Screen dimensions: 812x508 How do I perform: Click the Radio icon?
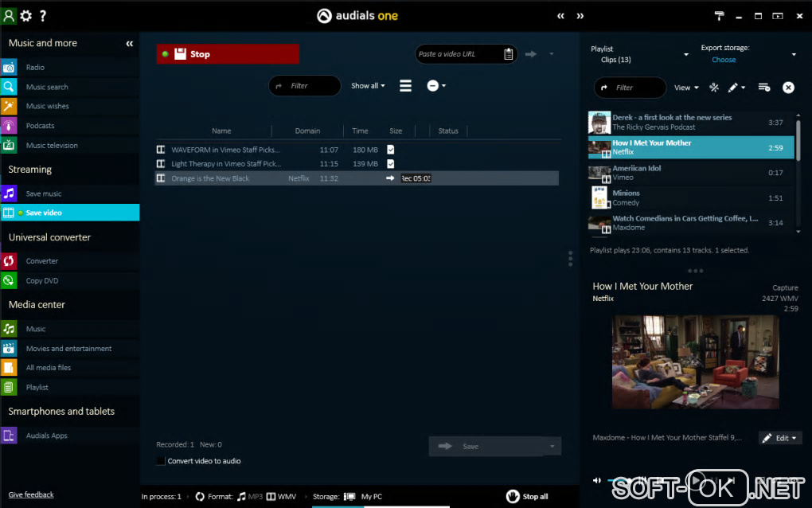pos(9,68)
